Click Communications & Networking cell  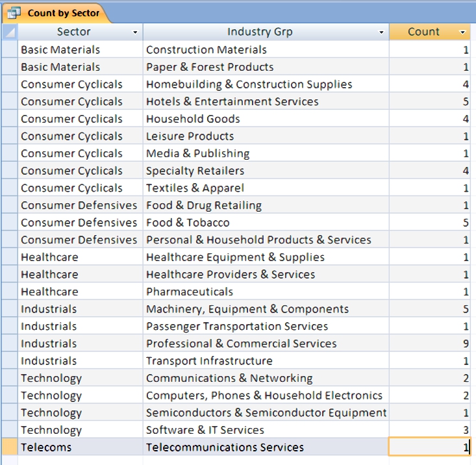266,378
